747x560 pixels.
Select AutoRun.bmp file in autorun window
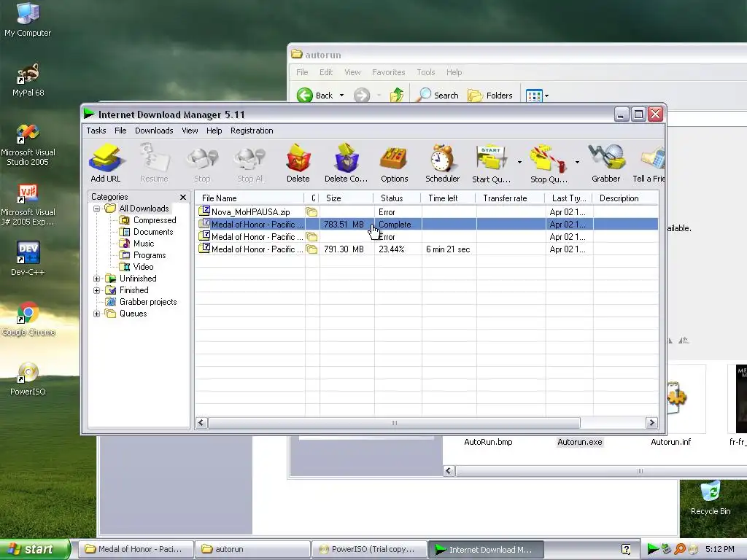488,442
